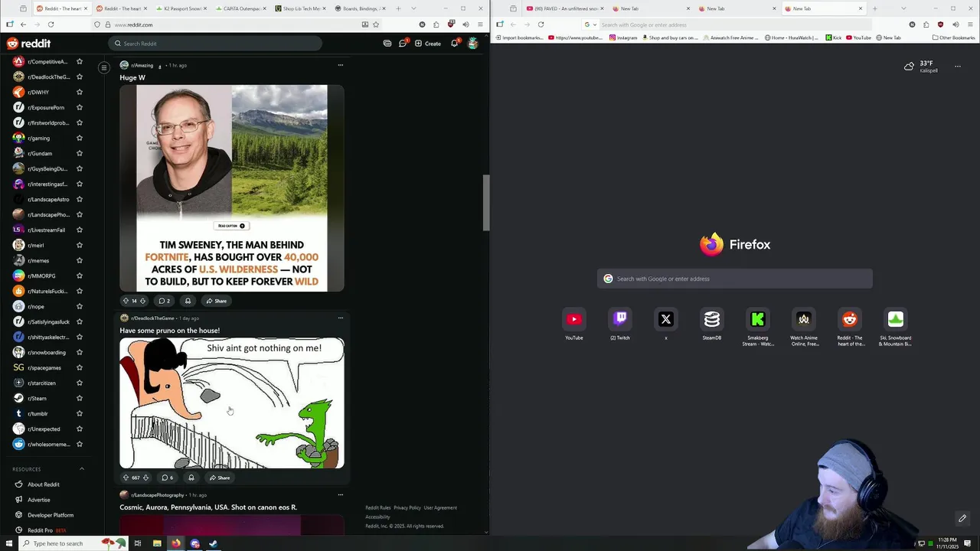Toggle favorite star for r/Gundam
The width and height of the screenshot is (980, 551).
pyautogui.click(x=80, y=153)
